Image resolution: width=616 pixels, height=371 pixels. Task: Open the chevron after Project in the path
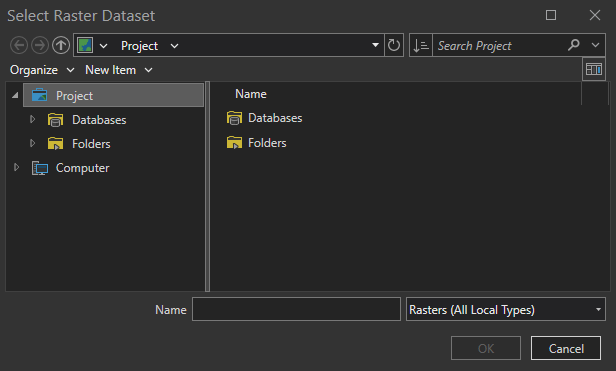click(x=174, y=46)
